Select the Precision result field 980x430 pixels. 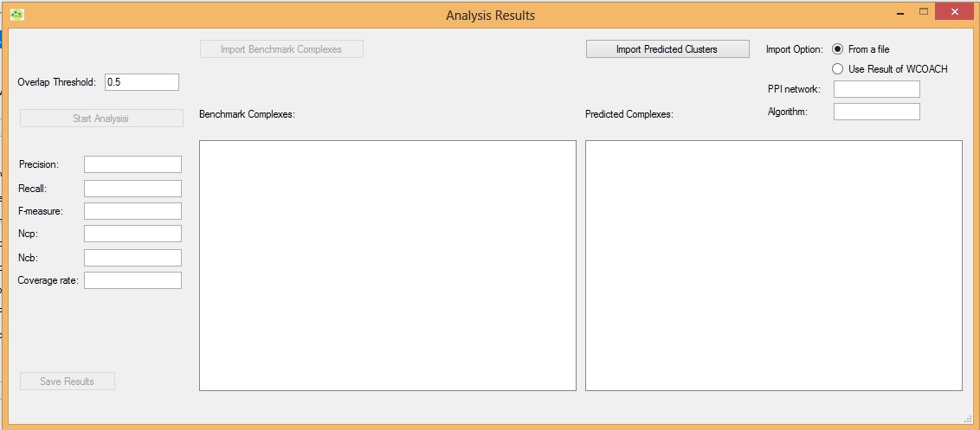coord(132,164)
